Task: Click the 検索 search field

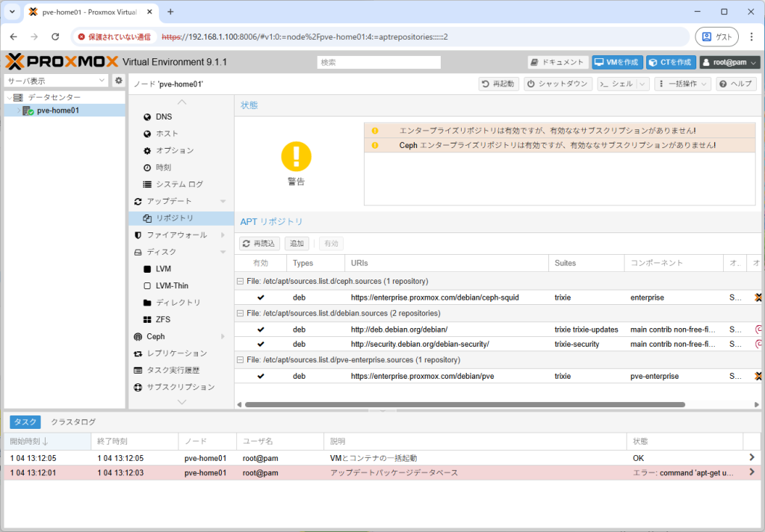Action: pyautogui.click(x=379, y=62)
